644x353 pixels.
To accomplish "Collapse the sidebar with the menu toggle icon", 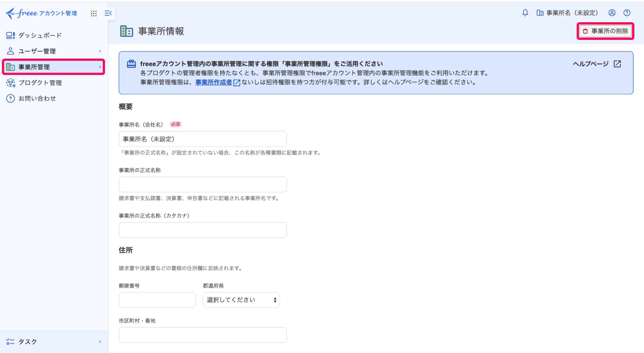I will pyautogui.click(x=108, y=13).
